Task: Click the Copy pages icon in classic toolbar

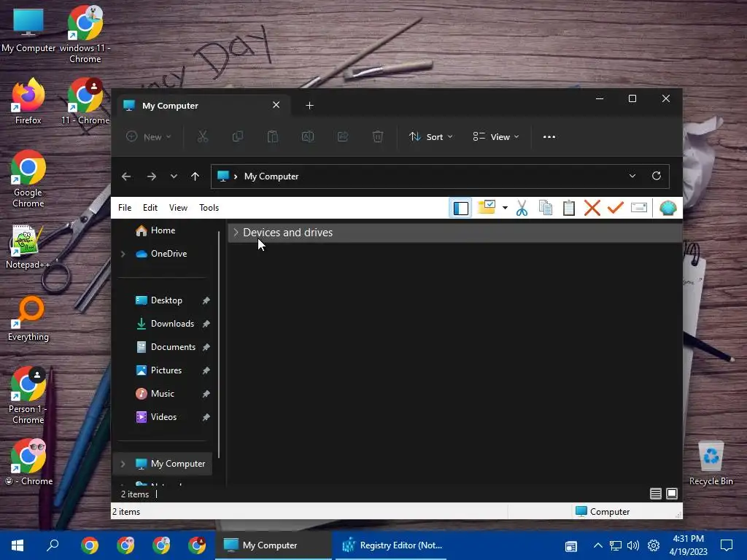Action: coord(546,208)
